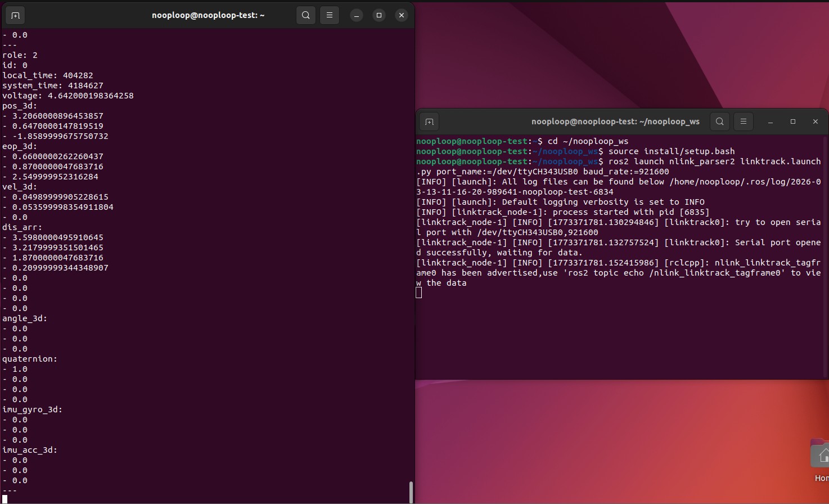Image resolution: width=829 pixels, height=504 pixels.
Task: Click search icon in left terminal
Action: (x=306, y=15)
